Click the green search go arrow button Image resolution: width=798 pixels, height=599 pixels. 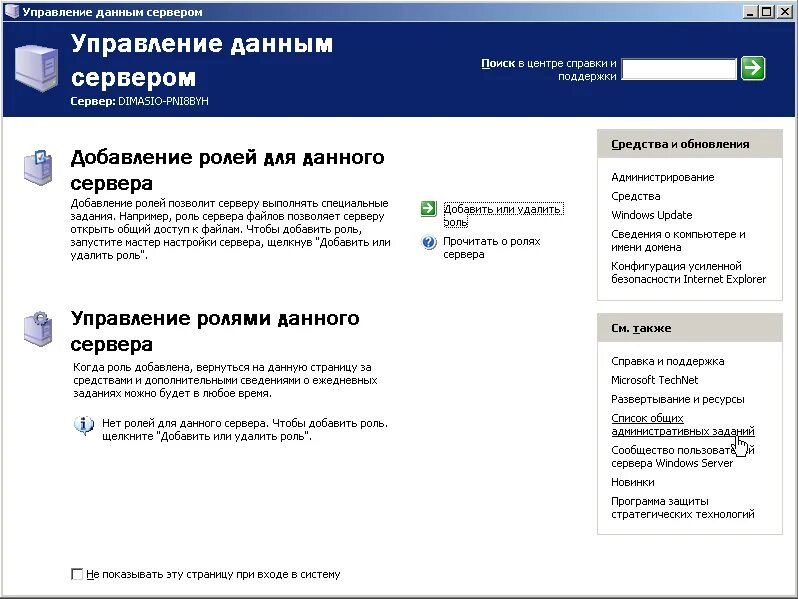click(x=753, y=68)
